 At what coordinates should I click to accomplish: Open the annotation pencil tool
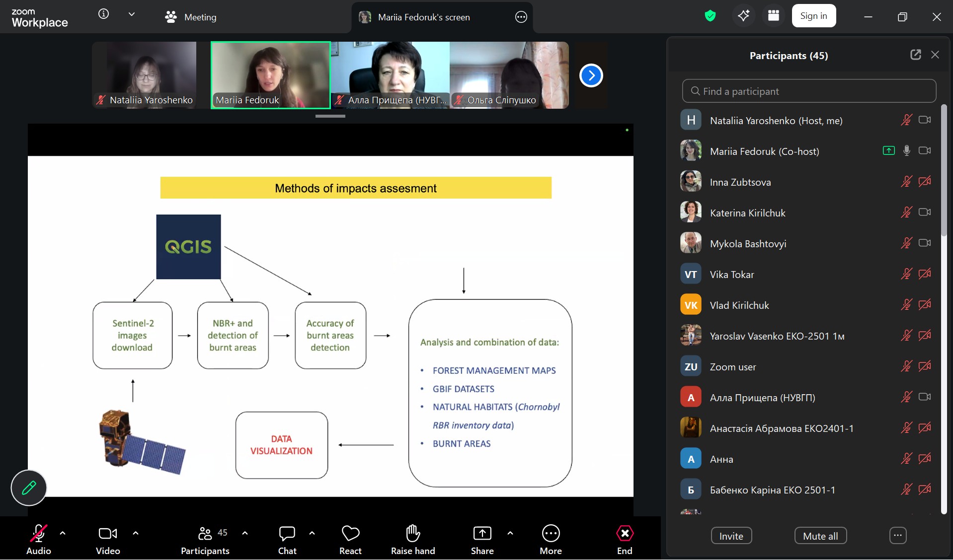pyautogui.click(x=29, y=488)
